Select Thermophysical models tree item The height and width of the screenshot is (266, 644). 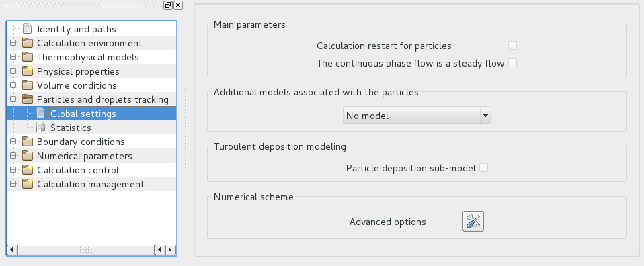pyautogui.click(x=88, y=57)
